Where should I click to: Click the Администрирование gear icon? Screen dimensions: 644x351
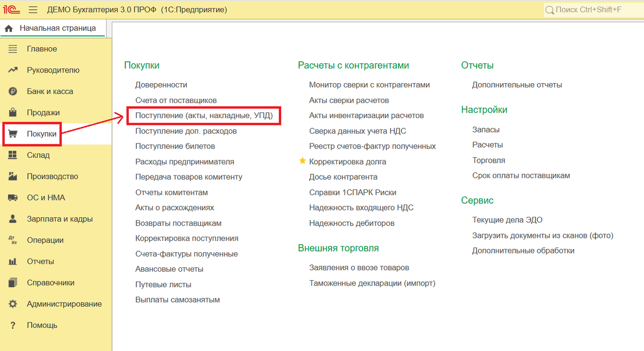13,304
